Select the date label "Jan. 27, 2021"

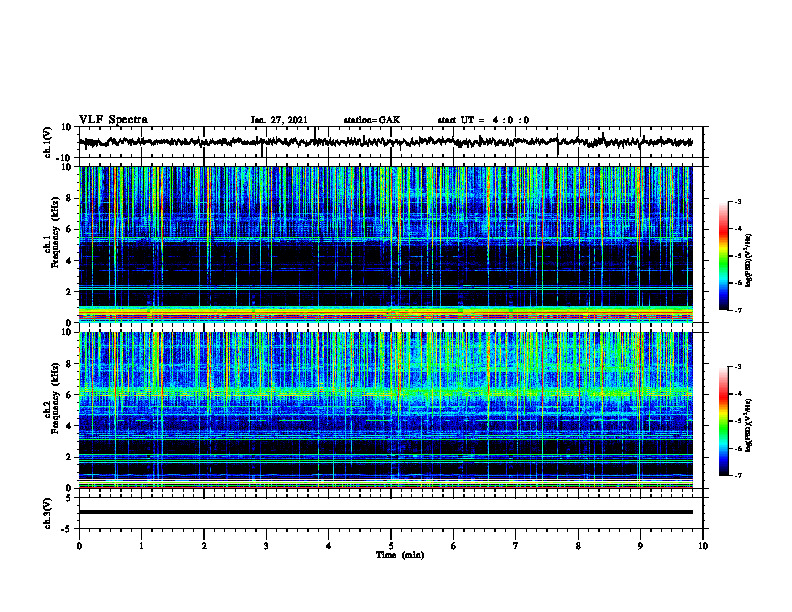[x=279, y=120]
